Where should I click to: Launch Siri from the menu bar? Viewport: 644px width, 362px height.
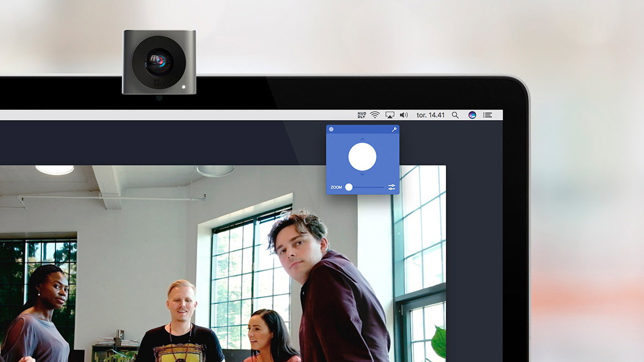tap(472, 115)
